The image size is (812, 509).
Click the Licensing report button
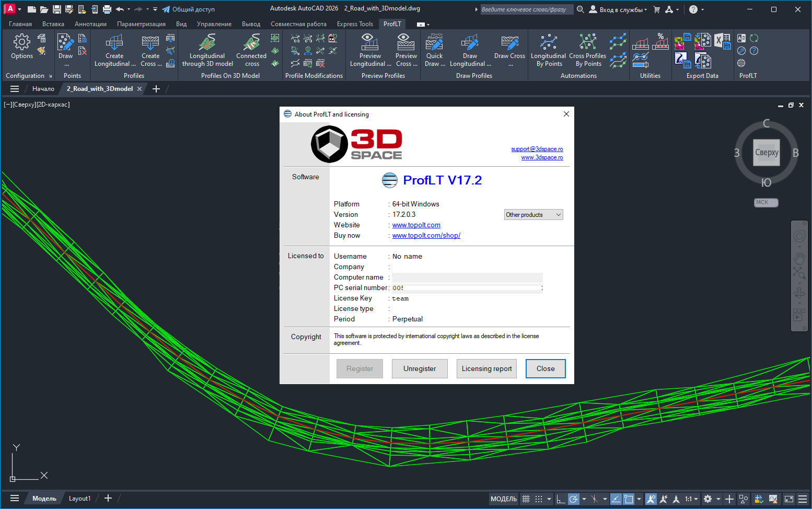pos(486,368)
